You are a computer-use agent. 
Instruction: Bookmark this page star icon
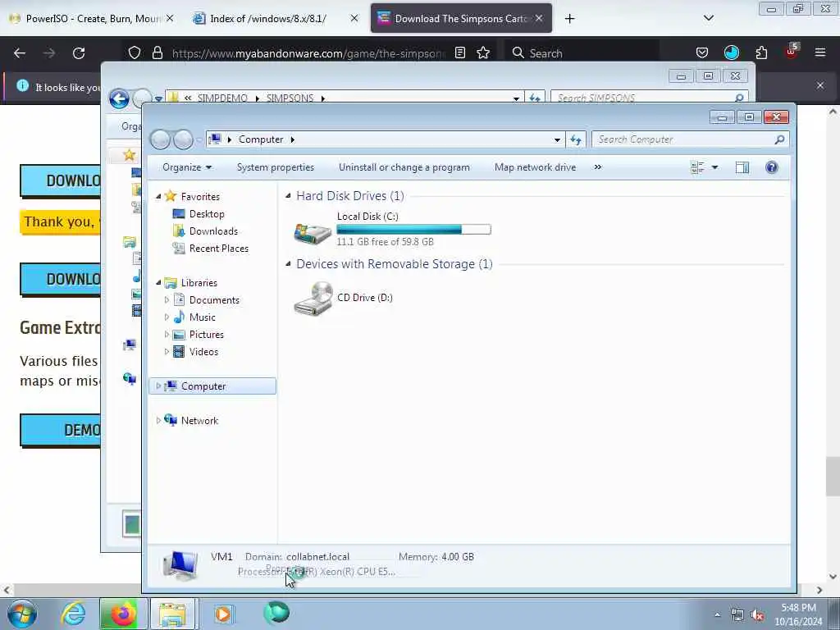(x=483, y=53)
